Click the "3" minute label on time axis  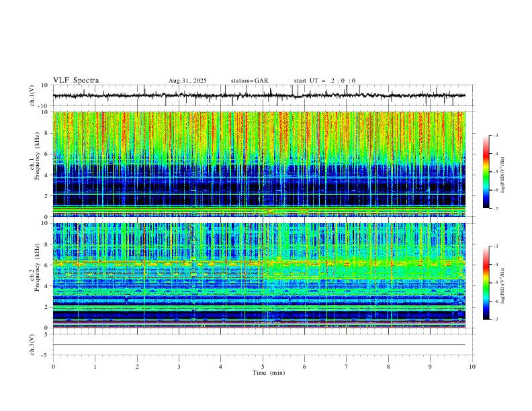179,367
